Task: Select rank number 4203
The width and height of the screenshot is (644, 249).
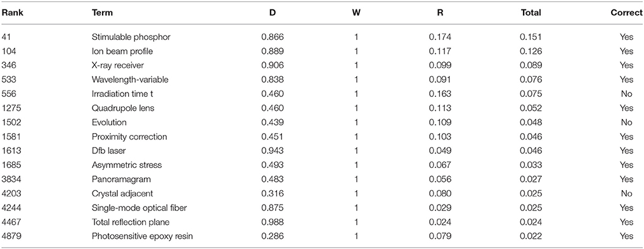Action: 11,194
